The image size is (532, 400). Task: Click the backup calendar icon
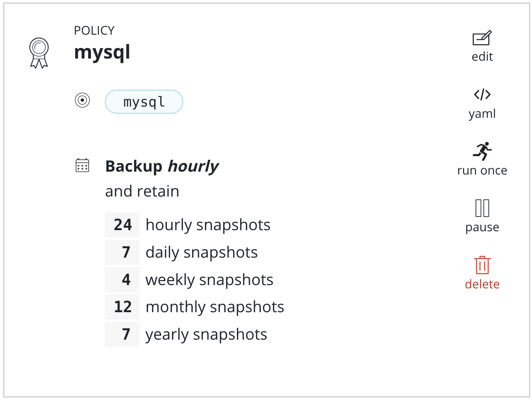coord(82,165)
